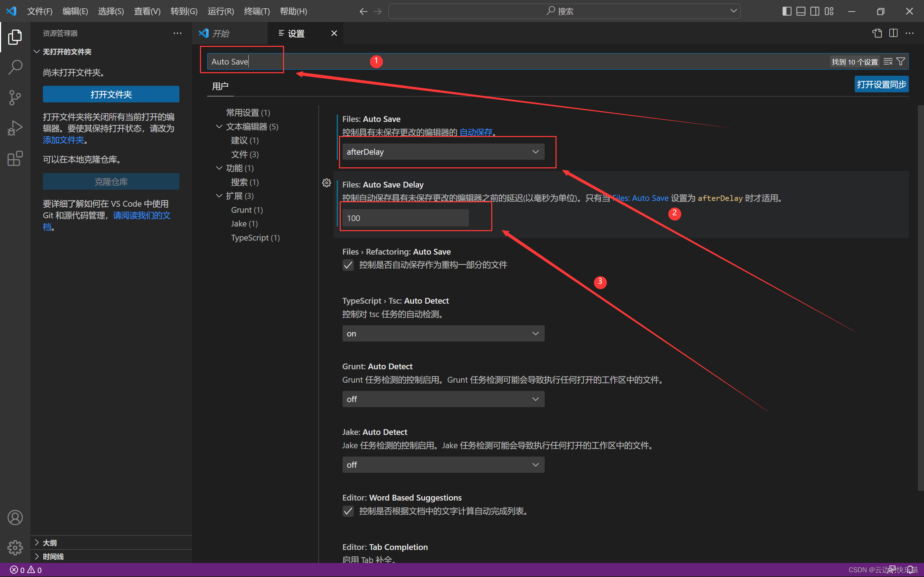Open the Explorer icon in the activity bar
This screenshot has height=577, width=924.
[x=15, y=37]
